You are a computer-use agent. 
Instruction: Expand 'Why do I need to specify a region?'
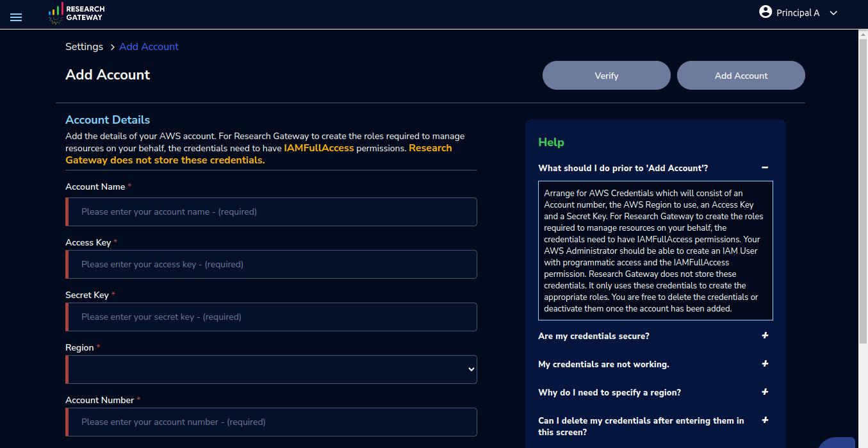[x=765, y=392]
